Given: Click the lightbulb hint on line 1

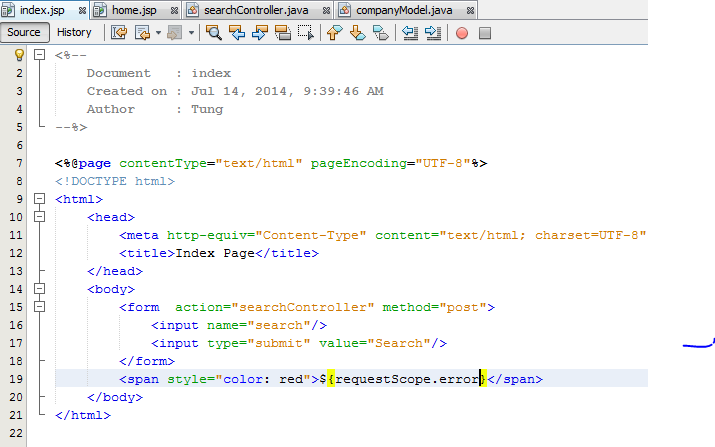Looking at the screenshot, I should pyautogui.click(x=19, y=55).
